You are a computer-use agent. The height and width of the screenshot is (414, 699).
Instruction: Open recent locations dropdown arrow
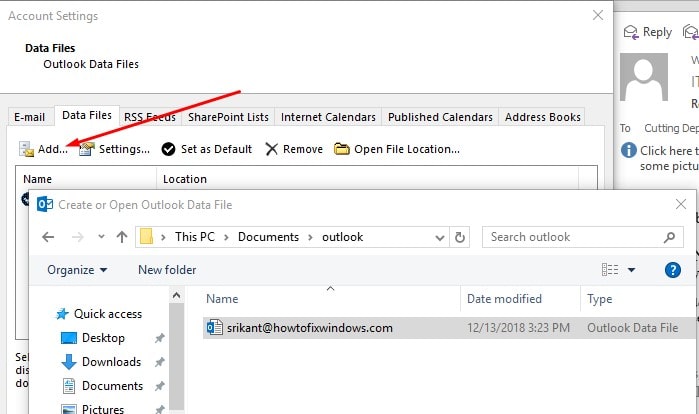[x=102, y=237]
